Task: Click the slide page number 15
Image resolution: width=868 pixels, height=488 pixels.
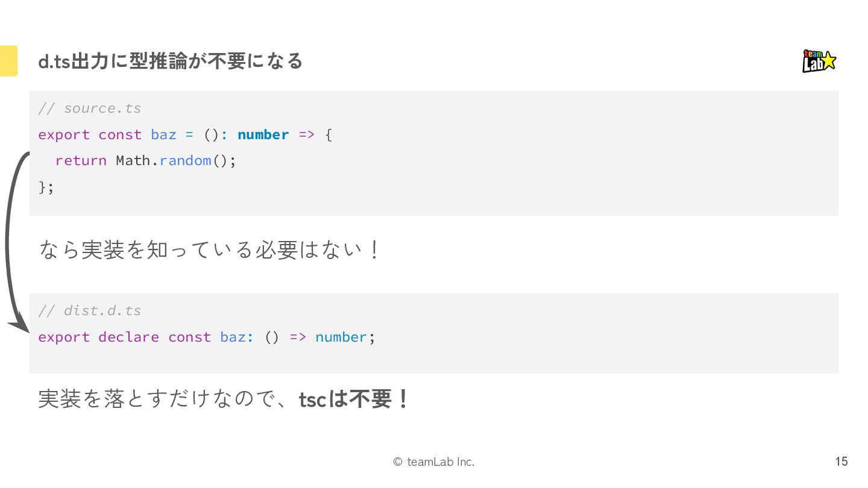Action: (x=841, y=462)
